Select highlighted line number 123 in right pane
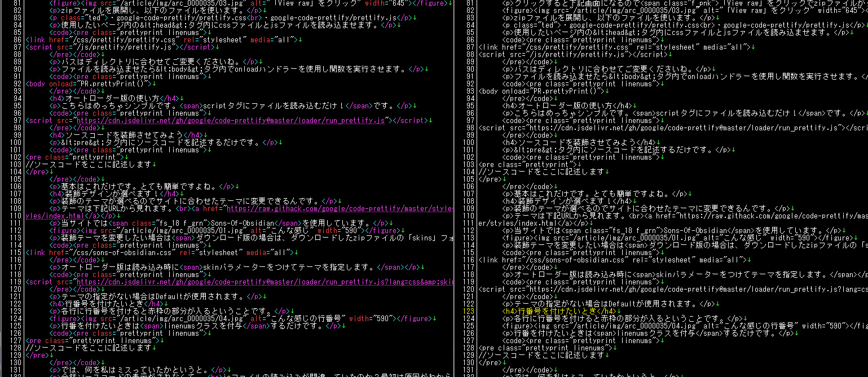This screenshot has height=377, width=868. [x=469, y=311]
